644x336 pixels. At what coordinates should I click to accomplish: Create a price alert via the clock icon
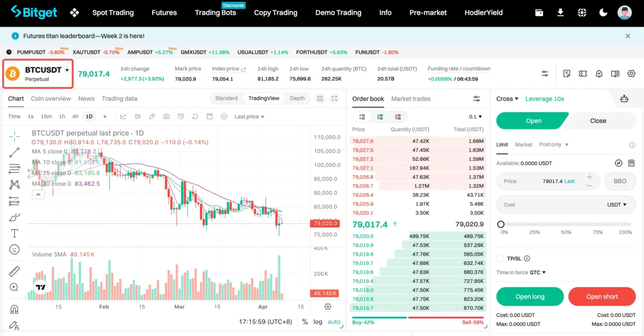point(181,116)
